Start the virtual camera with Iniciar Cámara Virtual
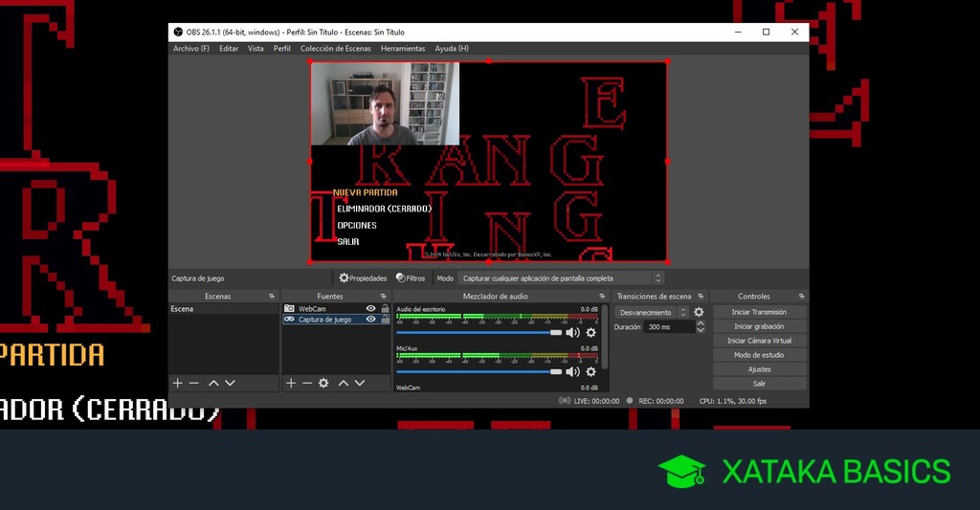This screenshot has width=980, height=510. coord(759,341)
